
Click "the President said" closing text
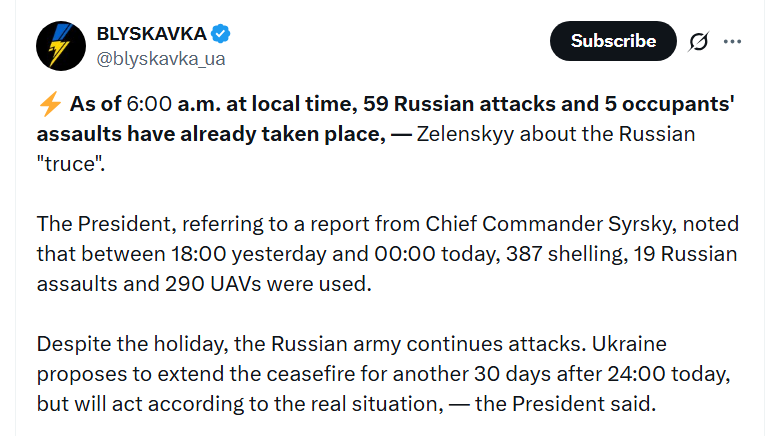[x=565, y=404]
